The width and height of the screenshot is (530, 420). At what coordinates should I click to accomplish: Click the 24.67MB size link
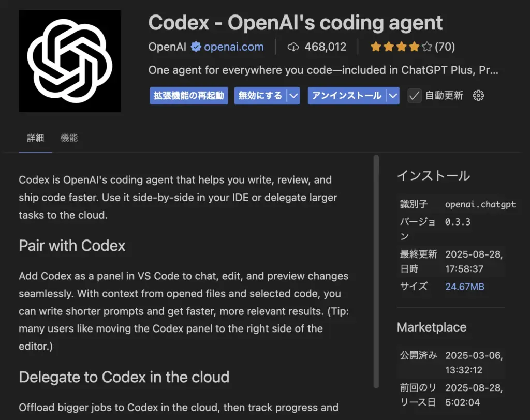[465, 287]
